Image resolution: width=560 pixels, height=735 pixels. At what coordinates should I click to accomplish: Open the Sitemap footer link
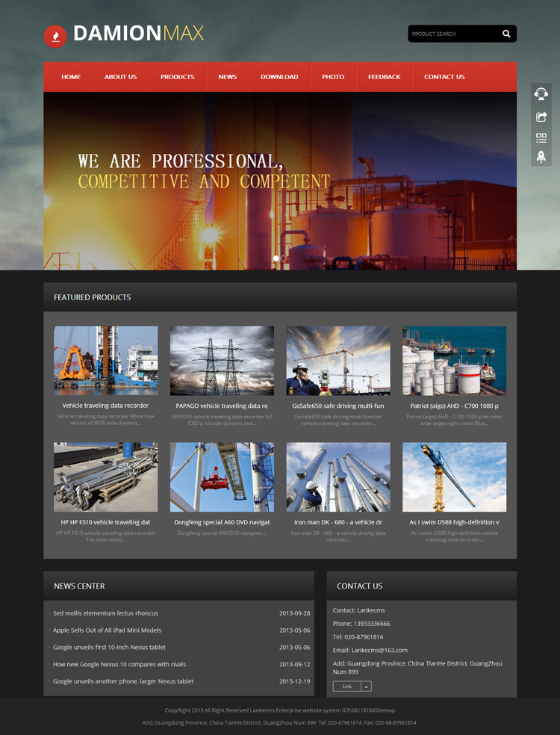point(385,710)
